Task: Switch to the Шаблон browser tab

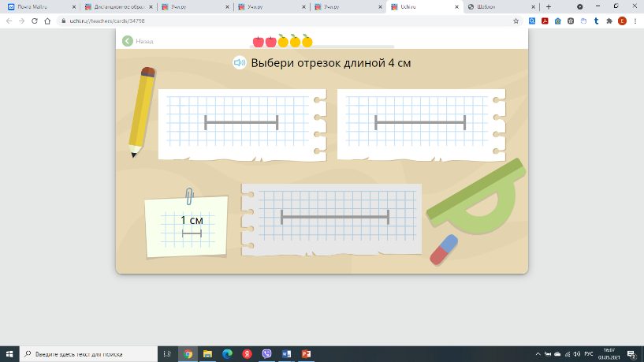Action: point(497,6)
